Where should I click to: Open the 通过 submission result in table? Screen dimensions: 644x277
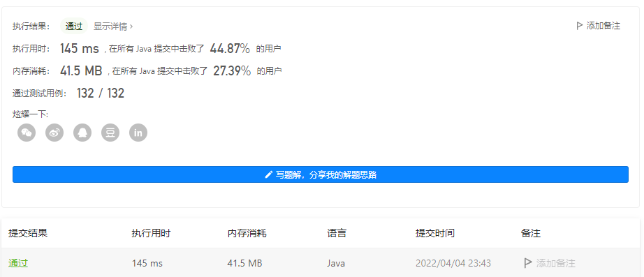click(18, 263)
